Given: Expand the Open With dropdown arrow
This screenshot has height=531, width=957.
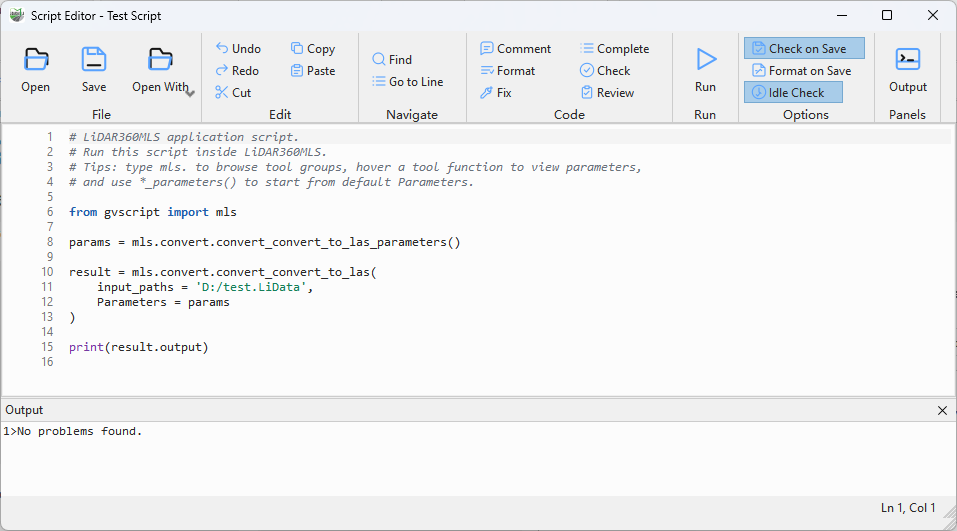Looking at the screenshot, I should 190,93.
